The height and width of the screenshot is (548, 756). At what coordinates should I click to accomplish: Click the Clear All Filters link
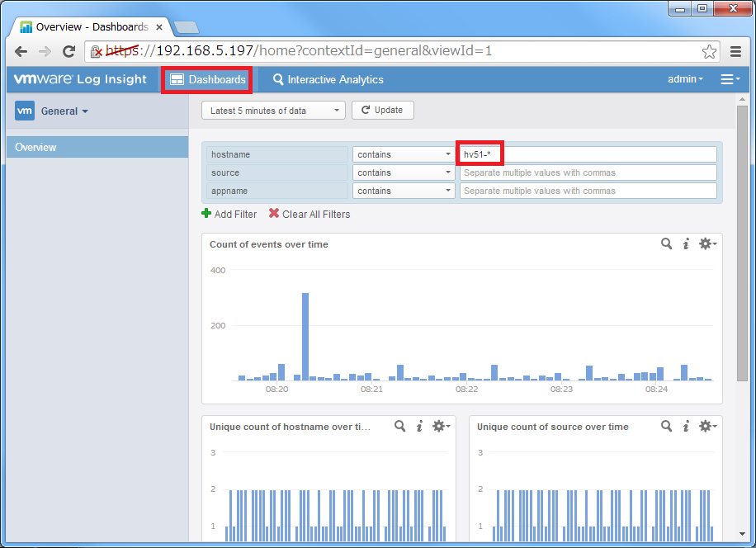309,215
